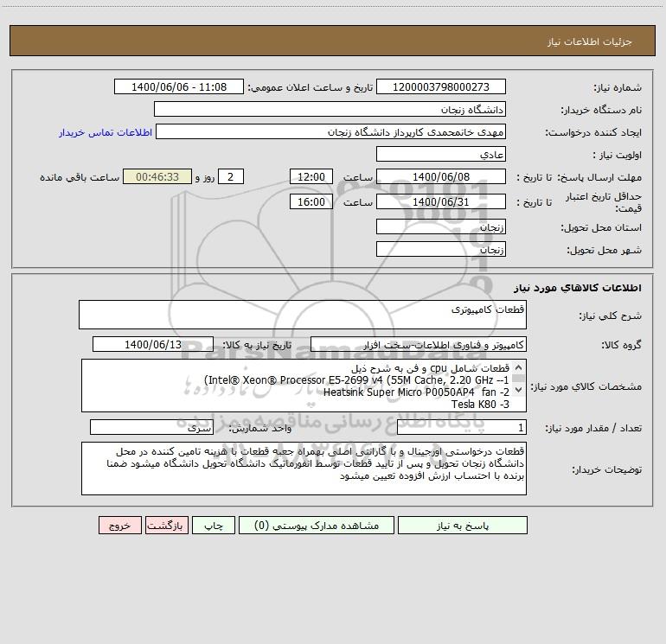Click section title اطلاعات کالاهای مورد نیاز
The height and width of the screenshot is (644, 666).
577,287
